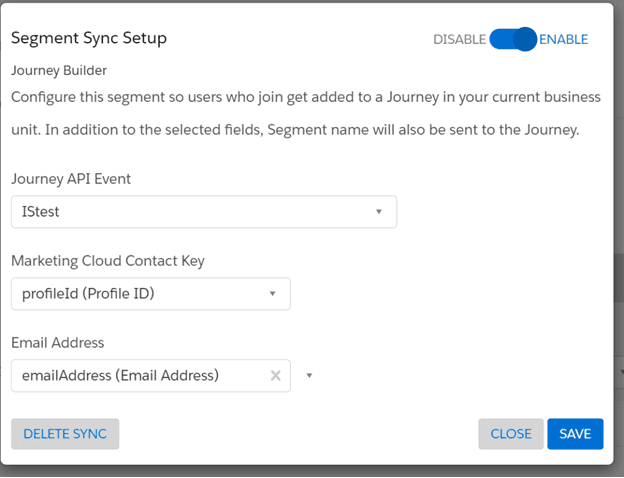This screenshot has width=624, height=478.
Task: Click the configuration description paragraph
Action: (x=305, y=114)
